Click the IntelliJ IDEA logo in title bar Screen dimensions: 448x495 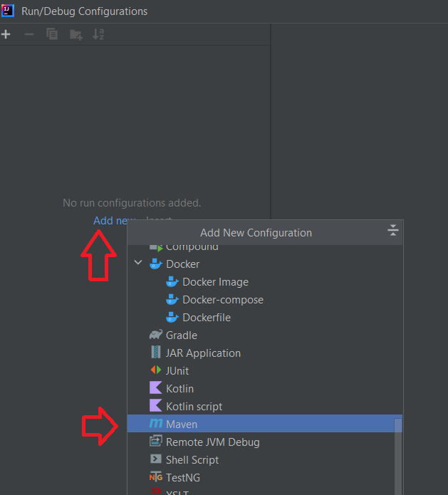coord(8,11)
